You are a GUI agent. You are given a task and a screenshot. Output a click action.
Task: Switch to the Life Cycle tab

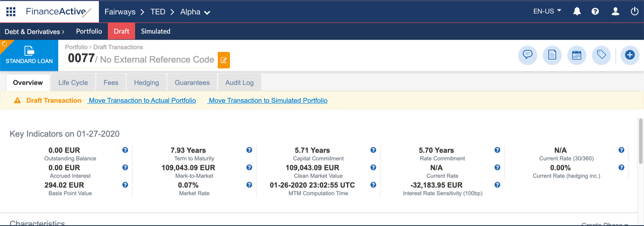(x=73, y=83)
